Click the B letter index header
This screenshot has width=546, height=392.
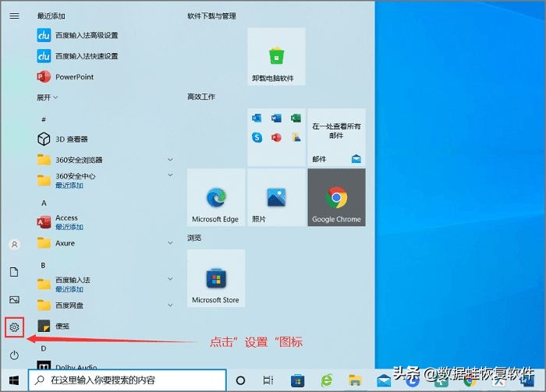pyautogui.click(x=43, y=266)
